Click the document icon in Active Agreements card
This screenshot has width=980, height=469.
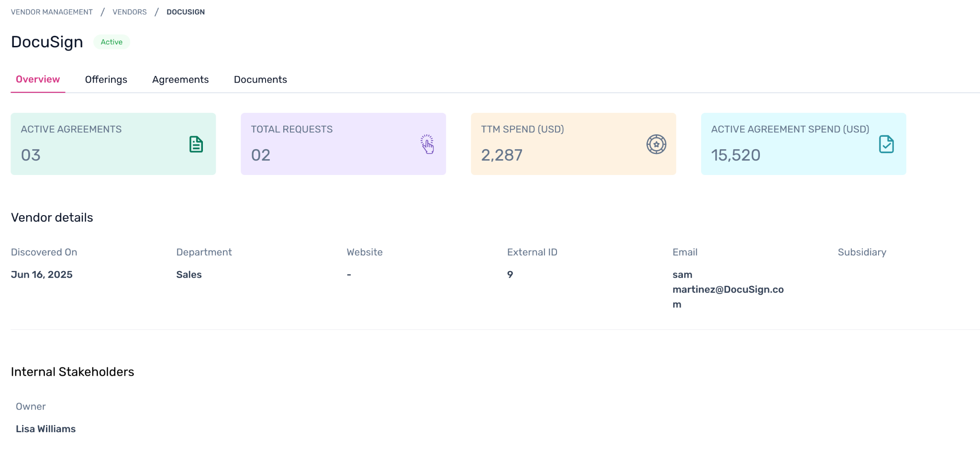pyautogui.click(x=196, y=144)
